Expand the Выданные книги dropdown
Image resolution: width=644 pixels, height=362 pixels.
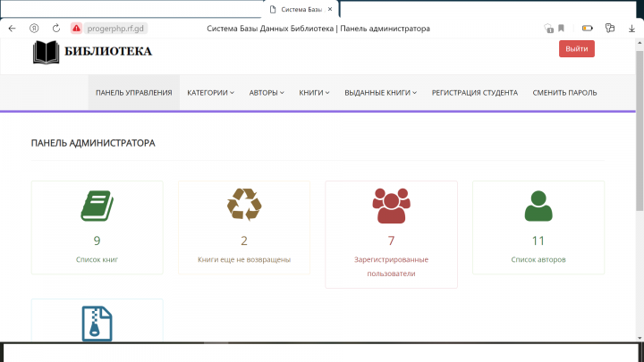[381, 93]
